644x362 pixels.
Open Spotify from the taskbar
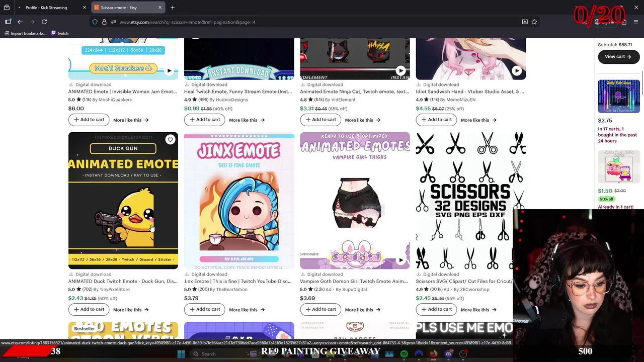point(404,354)
